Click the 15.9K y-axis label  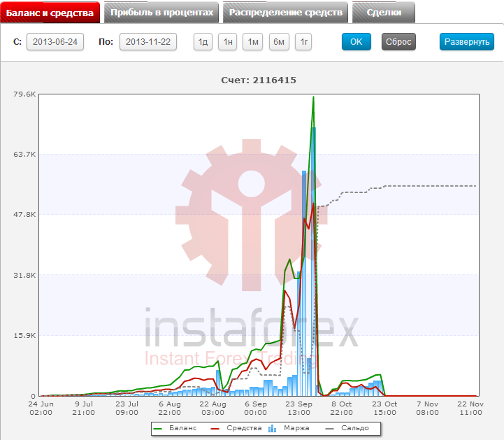[x=24, y=336]
